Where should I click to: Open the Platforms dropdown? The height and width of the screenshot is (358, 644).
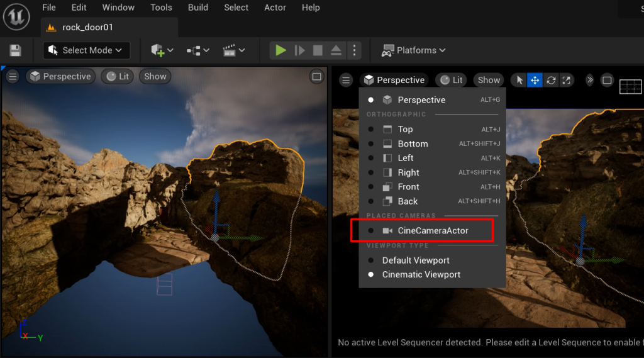pos(414,50)
